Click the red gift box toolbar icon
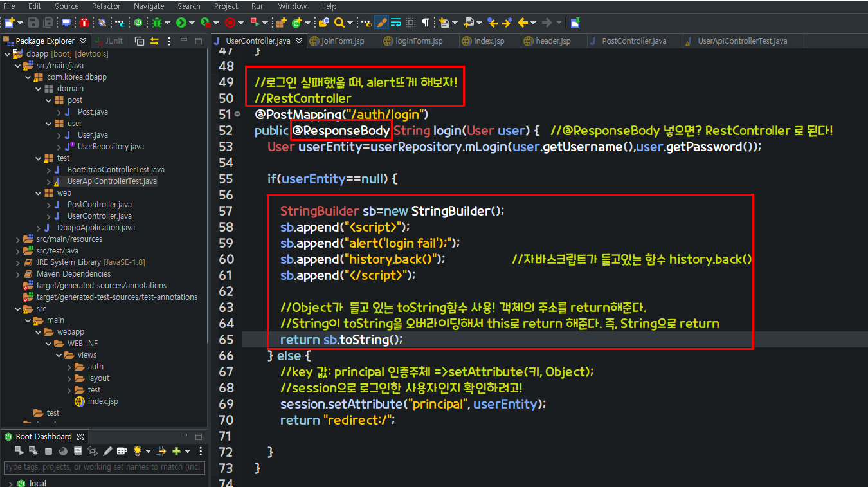This screenshot has height=487, width=868. click(84, 23)
